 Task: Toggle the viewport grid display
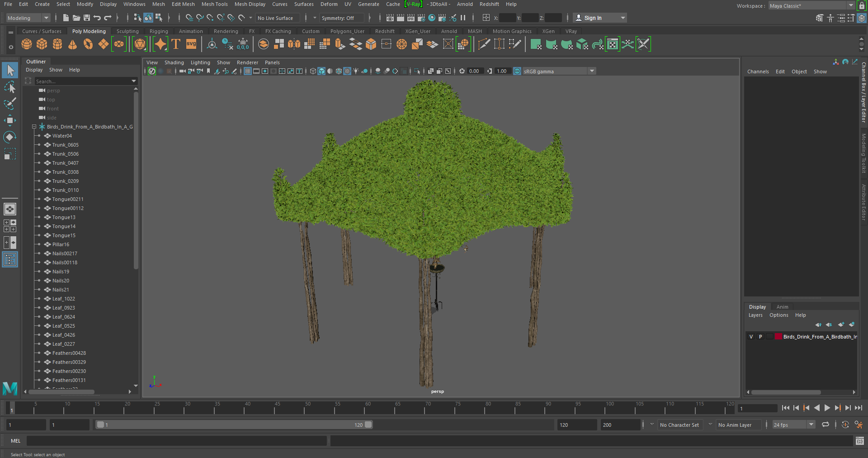[248, 71]
